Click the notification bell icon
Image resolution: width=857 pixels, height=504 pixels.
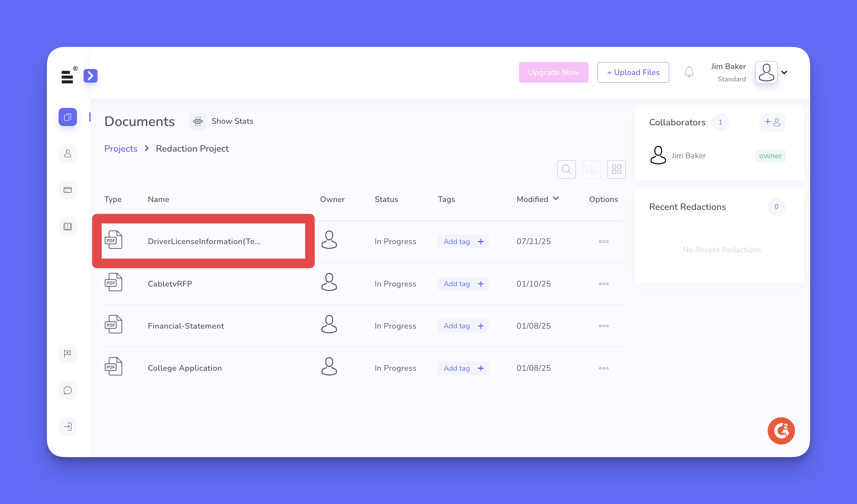click(689, 72)
